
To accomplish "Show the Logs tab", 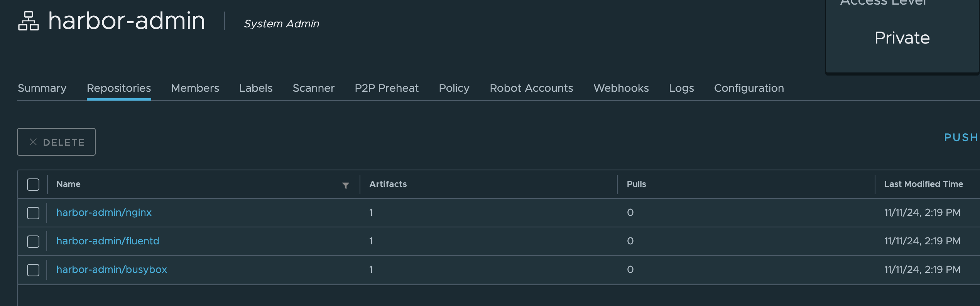I will tap(681, 88).
